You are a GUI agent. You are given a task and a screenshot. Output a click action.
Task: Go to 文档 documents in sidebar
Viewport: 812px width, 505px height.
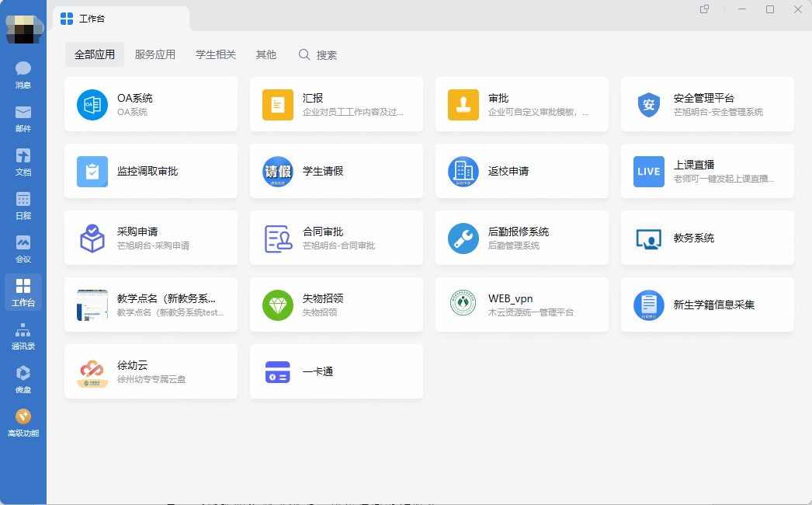(x=23, y=162)
